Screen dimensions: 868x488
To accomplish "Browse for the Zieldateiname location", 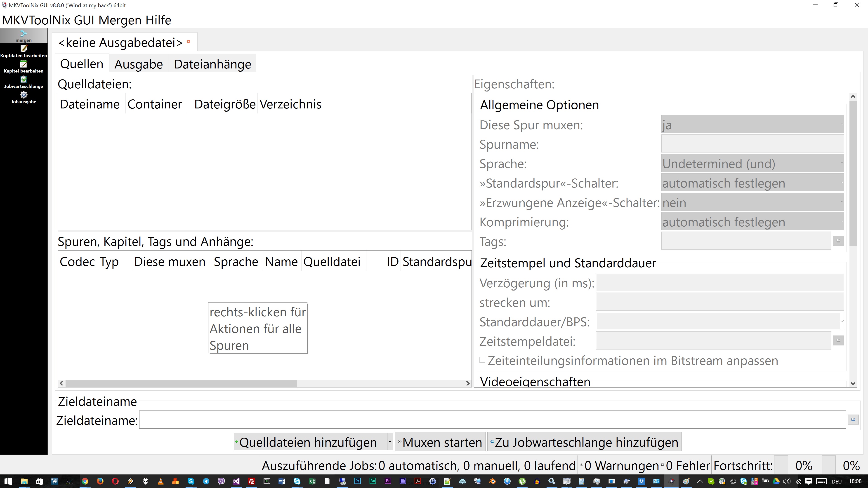I will click(853, 420).
